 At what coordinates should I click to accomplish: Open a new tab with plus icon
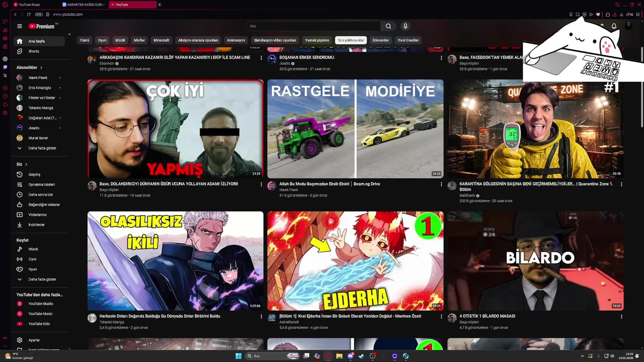coord(159,5)
